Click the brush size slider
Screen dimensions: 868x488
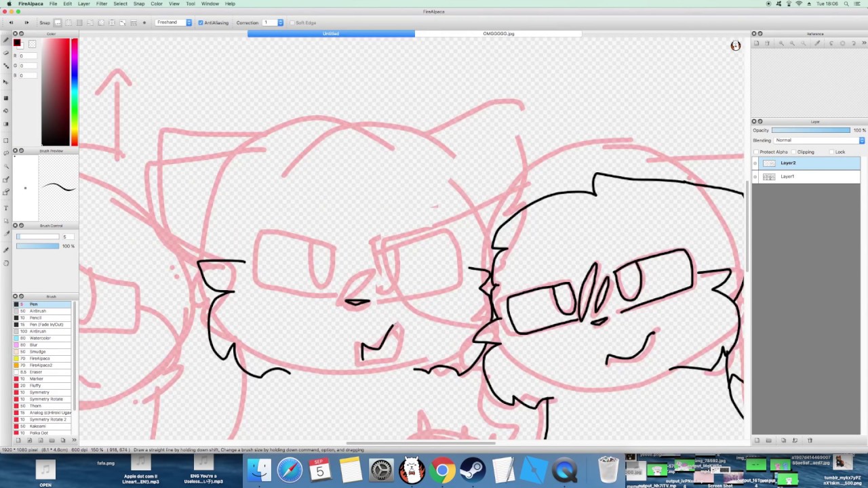coord(37,237)
